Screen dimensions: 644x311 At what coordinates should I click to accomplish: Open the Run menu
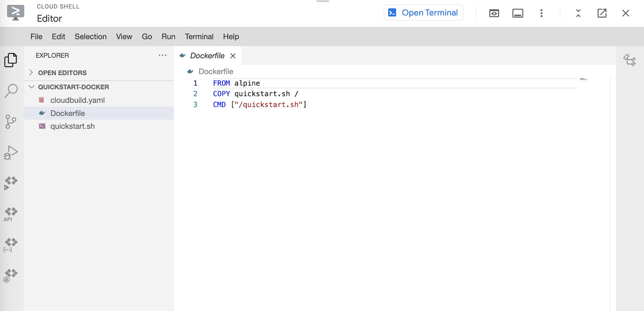tap(169, 36)
